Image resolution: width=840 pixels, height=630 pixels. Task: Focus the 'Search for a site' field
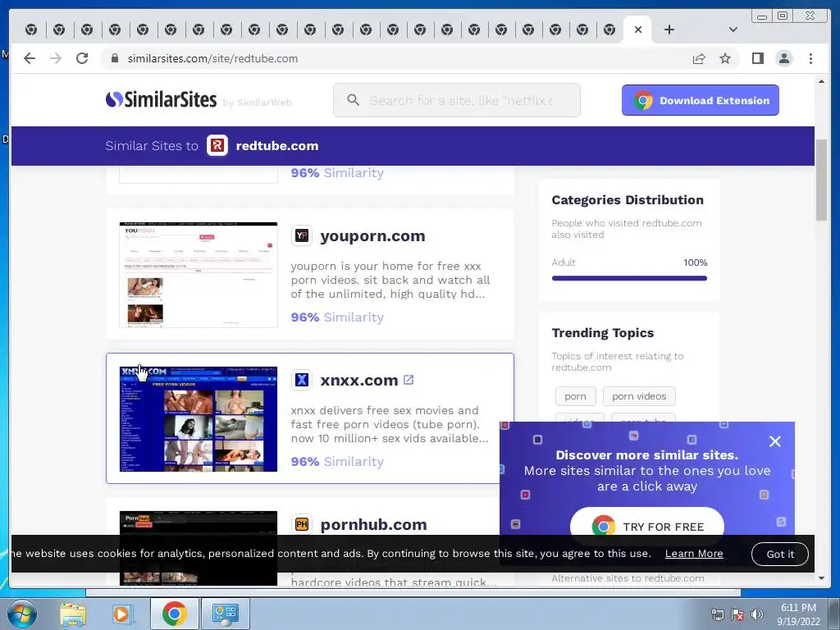click(x=456, y=100)
